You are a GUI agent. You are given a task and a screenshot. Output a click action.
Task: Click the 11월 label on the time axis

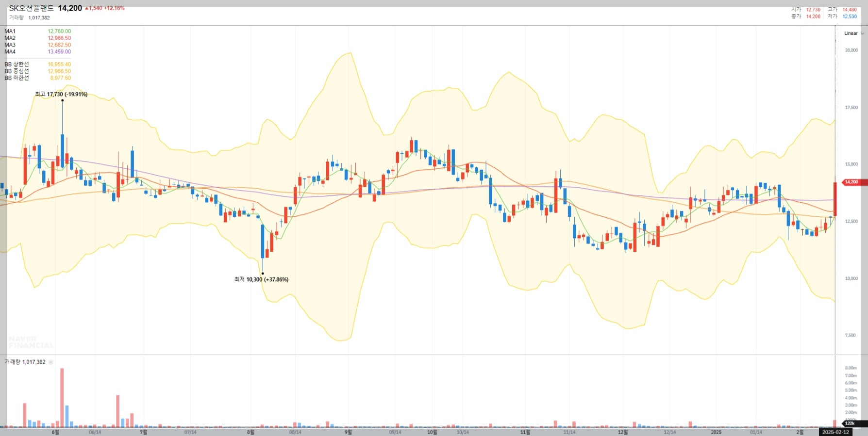click(525, 432)
